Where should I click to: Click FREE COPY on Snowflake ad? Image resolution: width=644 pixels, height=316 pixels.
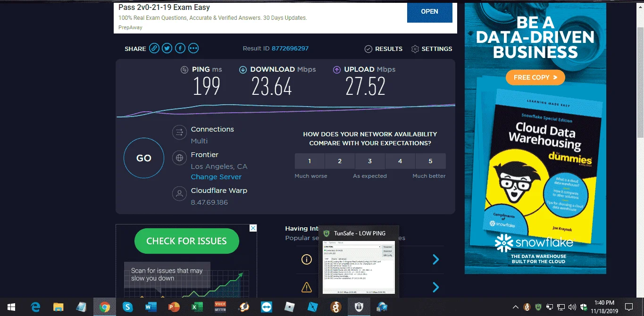(535, 77)
